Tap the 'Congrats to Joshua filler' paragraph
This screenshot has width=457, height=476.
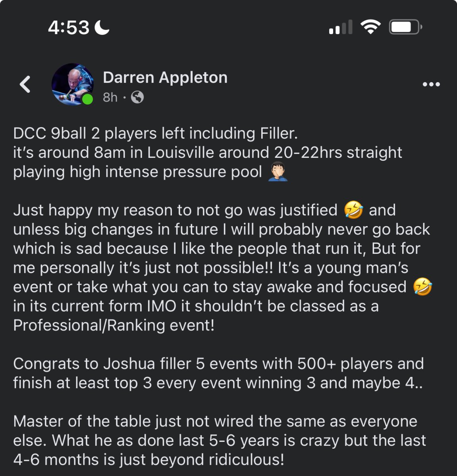coord(218,373)
